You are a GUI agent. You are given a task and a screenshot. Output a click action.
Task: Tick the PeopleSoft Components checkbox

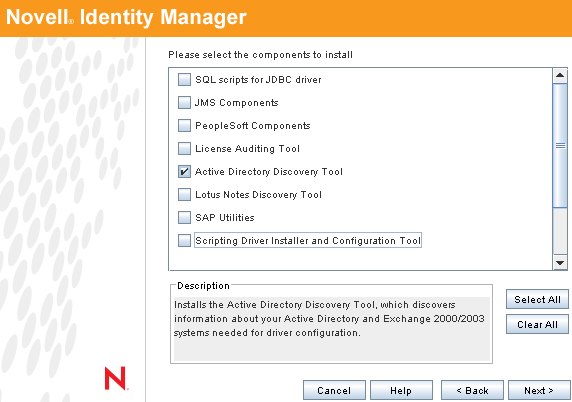184,125
